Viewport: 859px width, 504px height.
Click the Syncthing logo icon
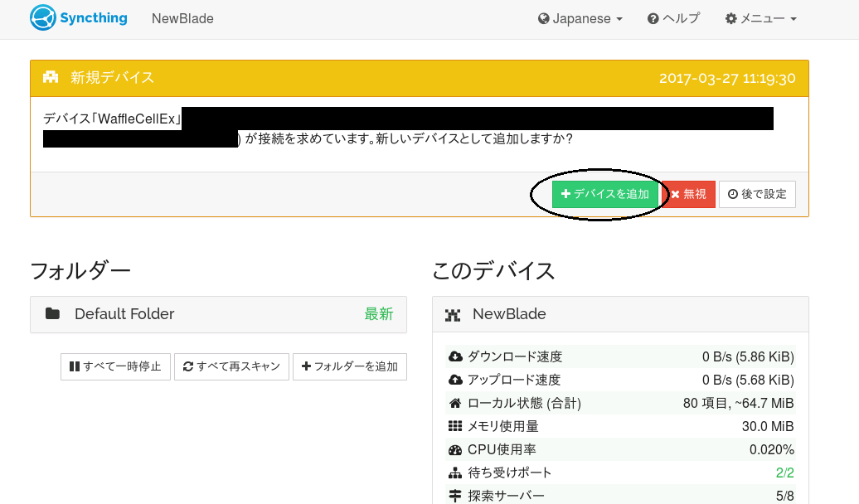42,18
